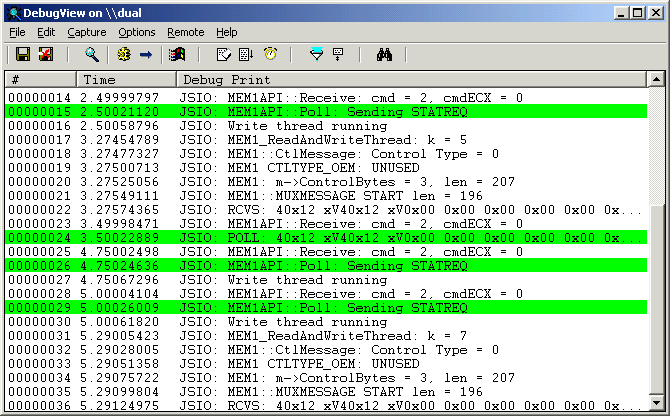
Task: Select row 00000034 ControlBytes len = 207
Action: coord(326,378)
